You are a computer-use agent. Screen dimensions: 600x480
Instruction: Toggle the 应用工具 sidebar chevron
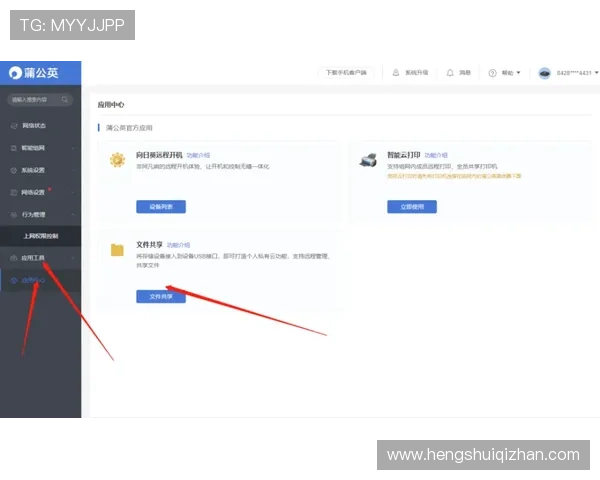coord(73,258)
